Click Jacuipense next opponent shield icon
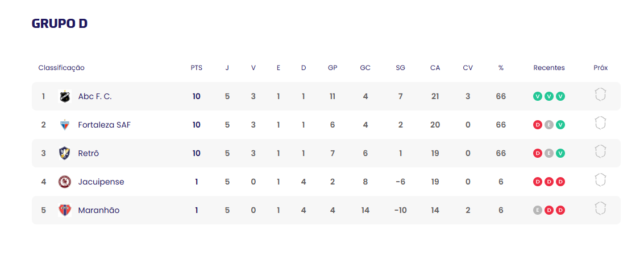 coord(600,180)
